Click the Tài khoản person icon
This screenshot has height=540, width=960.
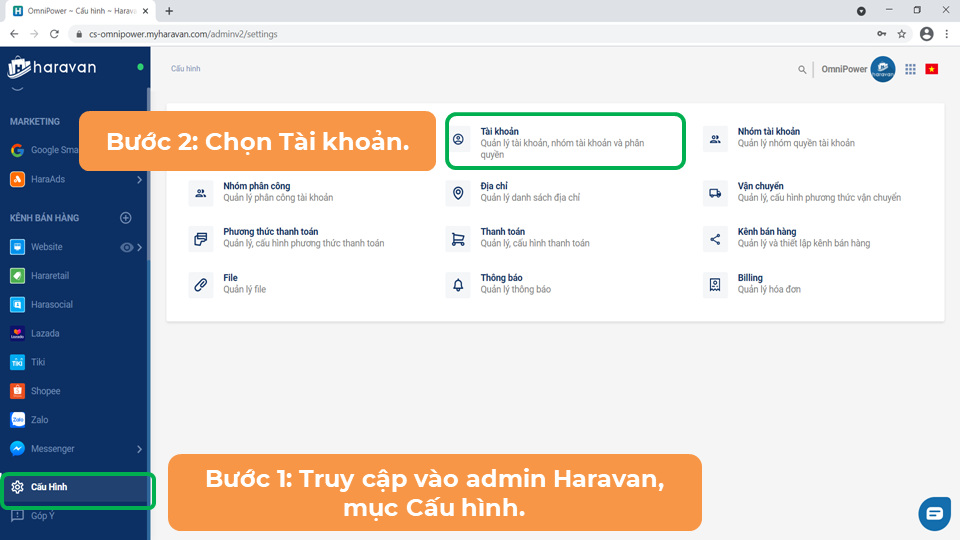point(458,140)
